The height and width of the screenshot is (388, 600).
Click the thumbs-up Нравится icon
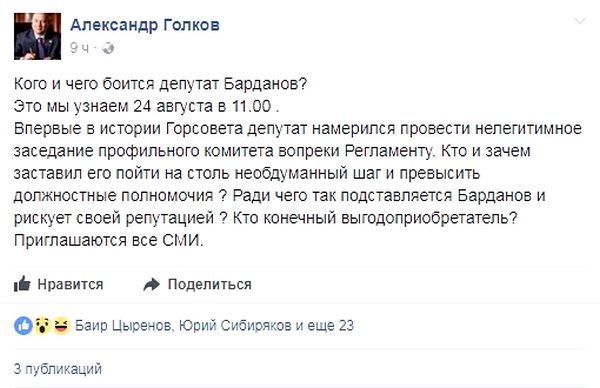click(22, 284)
